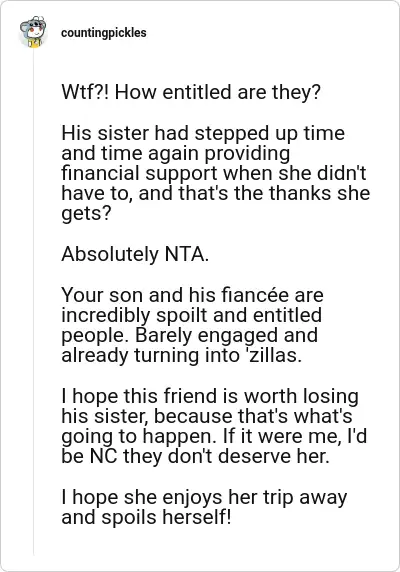400x572 pixels.
Task: Click the text "and time again providing"
Action: (x=175, y=153)
